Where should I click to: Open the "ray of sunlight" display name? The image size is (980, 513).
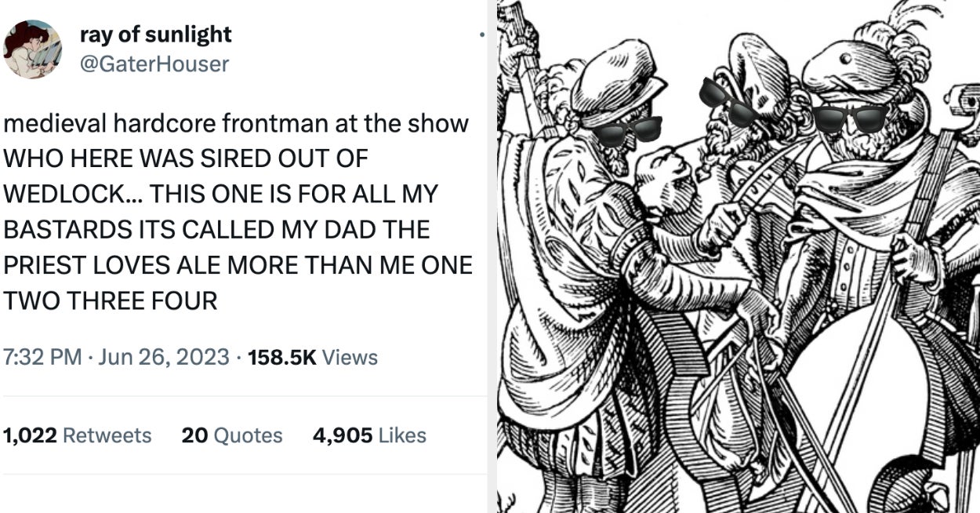click(156, 35)
